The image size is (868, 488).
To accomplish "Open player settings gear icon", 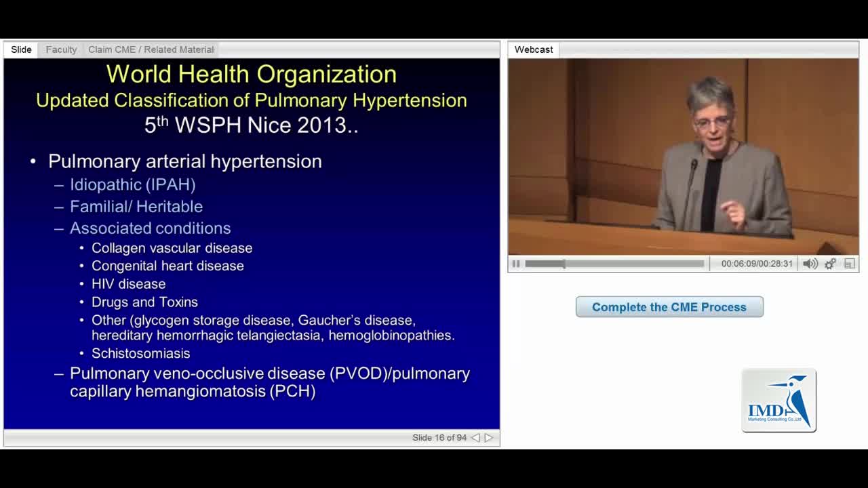I will coord(830,264).
